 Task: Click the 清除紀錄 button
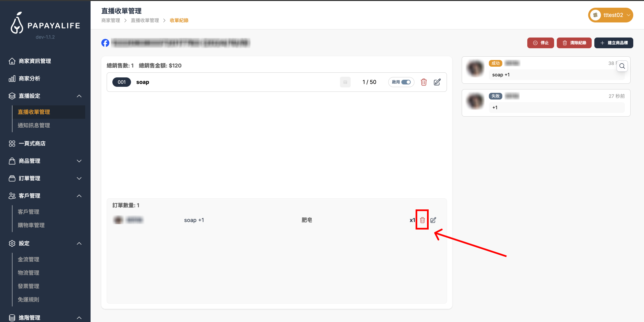pyautogui.click(x=574, y=43)
